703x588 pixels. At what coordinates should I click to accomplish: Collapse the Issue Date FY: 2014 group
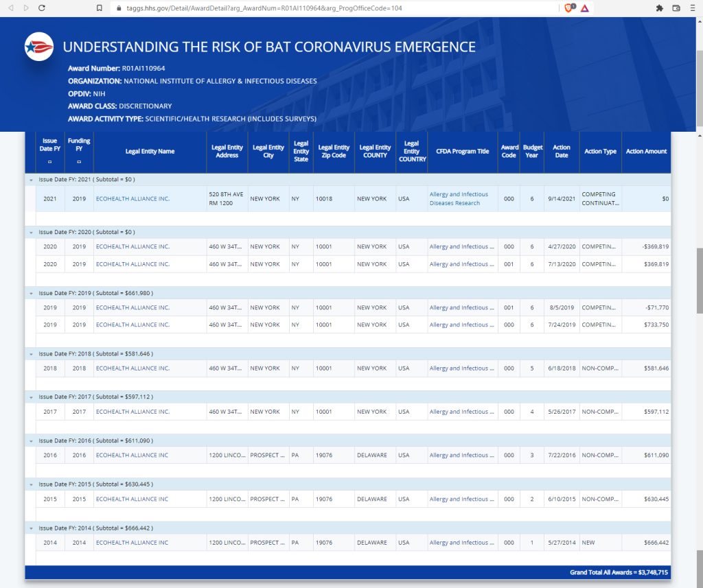pyautogui.click(x=31, y=528)
